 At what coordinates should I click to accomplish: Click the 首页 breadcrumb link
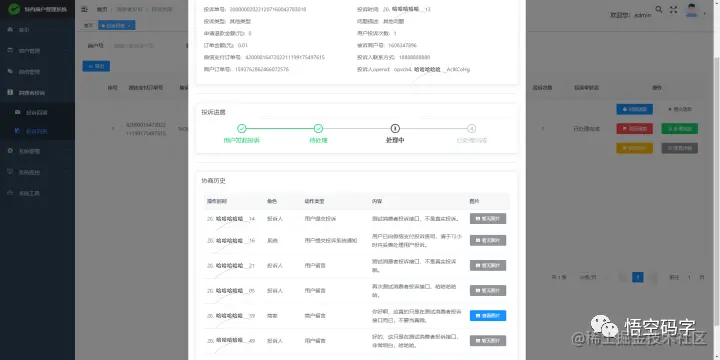(x=101, y=9)
